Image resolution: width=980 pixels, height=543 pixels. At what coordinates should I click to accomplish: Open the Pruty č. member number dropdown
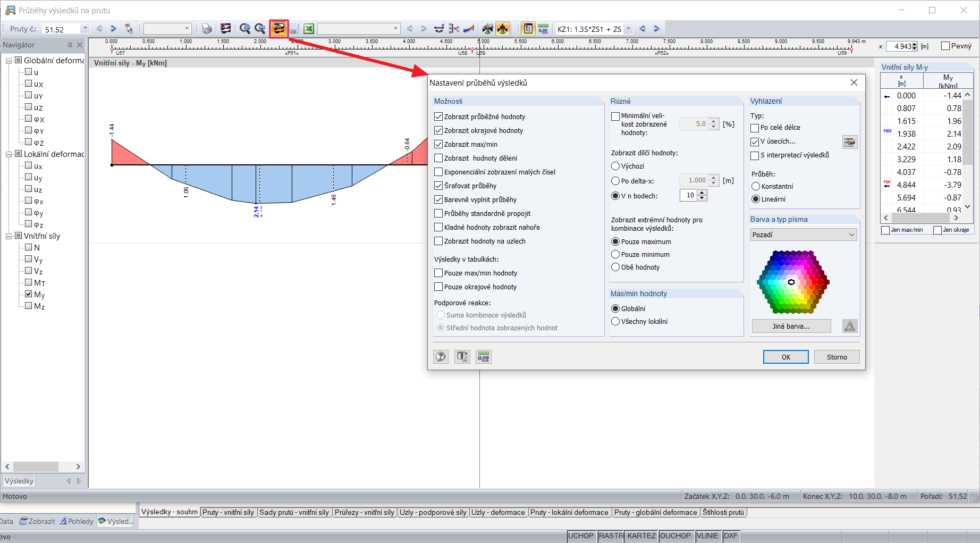click(x=85, y=29)
